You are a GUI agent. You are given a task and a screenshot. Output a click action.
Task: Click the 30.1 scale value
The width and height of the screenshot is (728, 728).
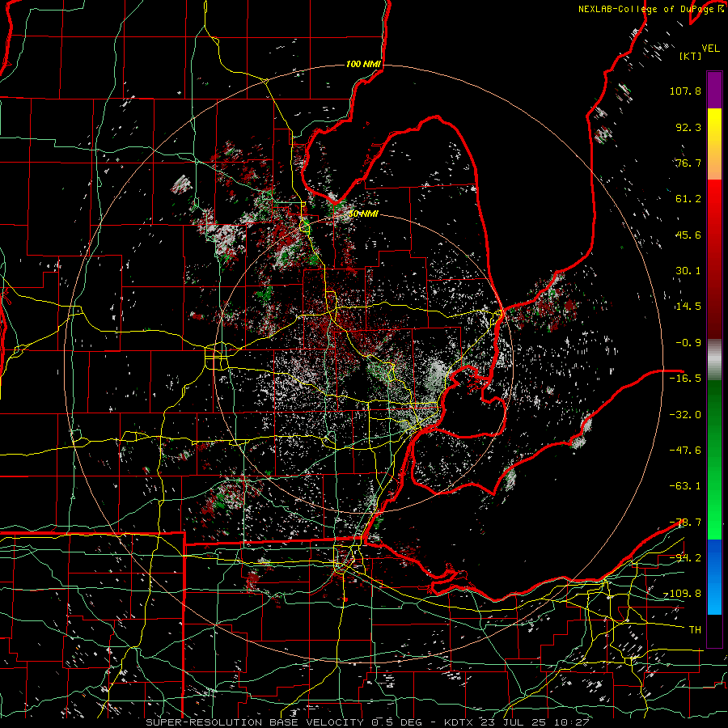[688, 271]
